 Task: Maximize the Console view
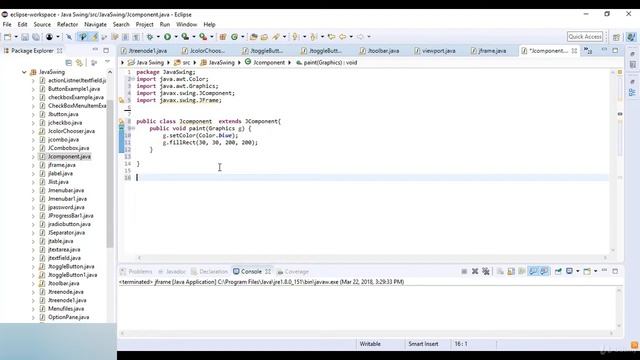tap(615, 271)
